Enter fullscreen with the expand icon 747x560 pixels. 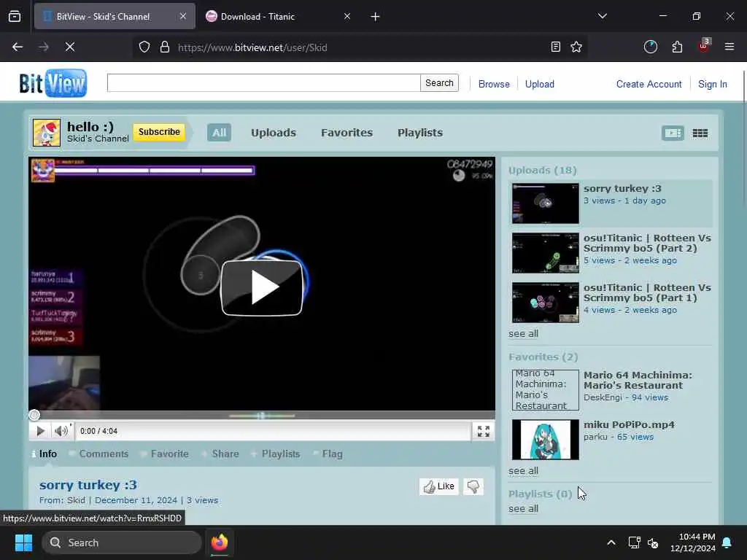point(484,432)
